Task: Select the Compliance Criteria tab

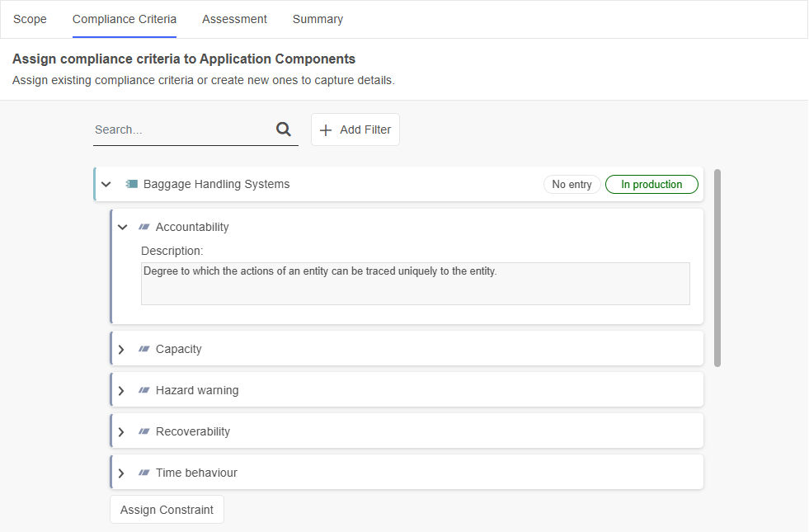Action: click(125, 19)
